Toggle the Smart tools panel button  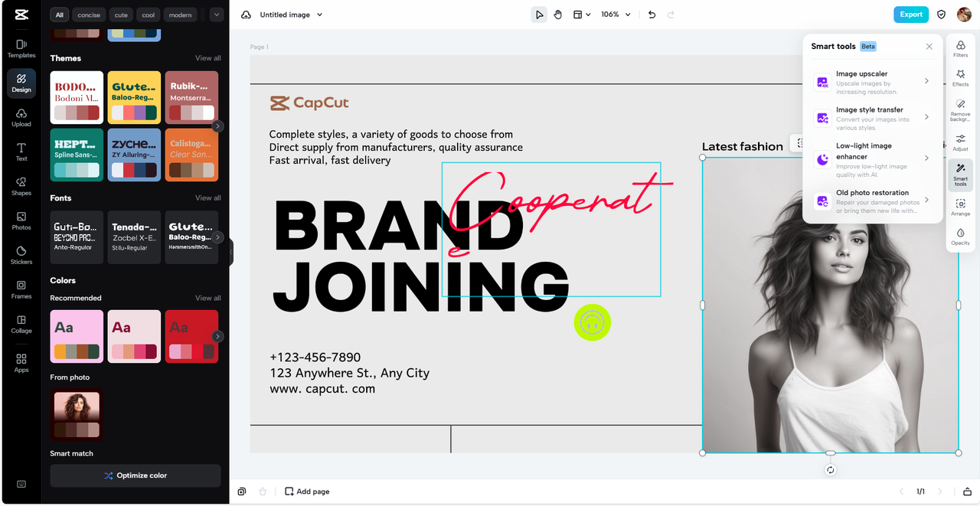pos(960,175)
